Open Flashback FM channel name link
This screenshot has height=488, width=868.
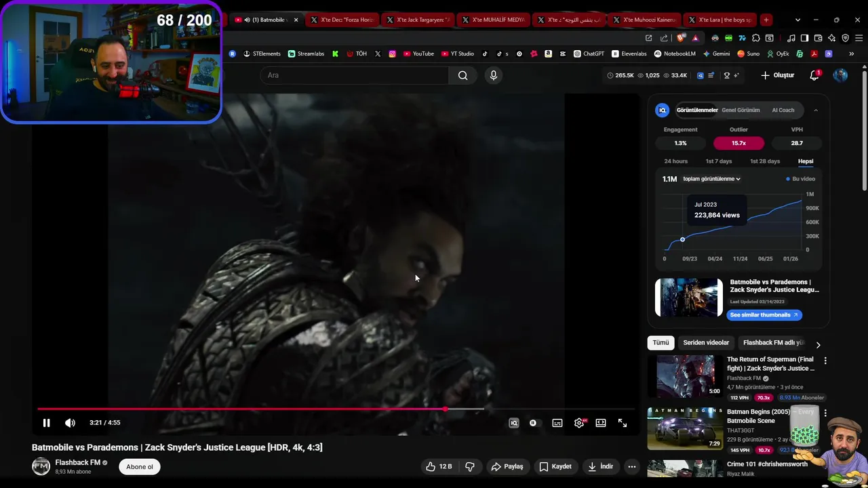click(x=77, y=462)
